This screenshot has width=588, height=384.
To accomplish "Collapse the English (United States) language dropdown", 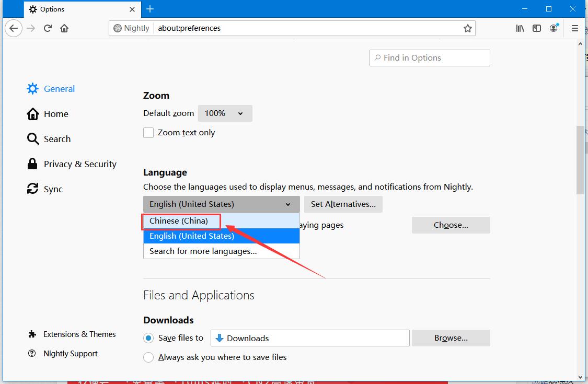I will click(222, 204).
